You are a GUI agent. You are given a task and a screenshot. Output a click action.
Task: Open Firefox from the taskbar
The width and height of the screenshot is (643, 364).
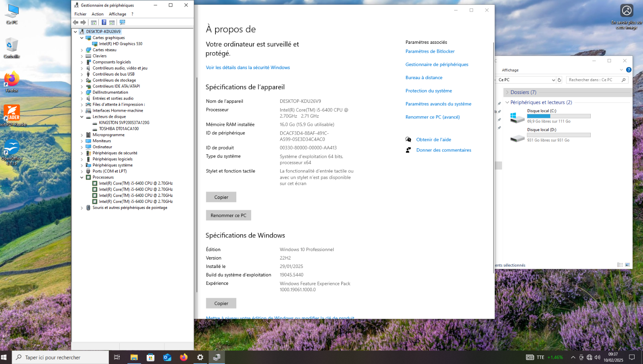coord(184,357)
